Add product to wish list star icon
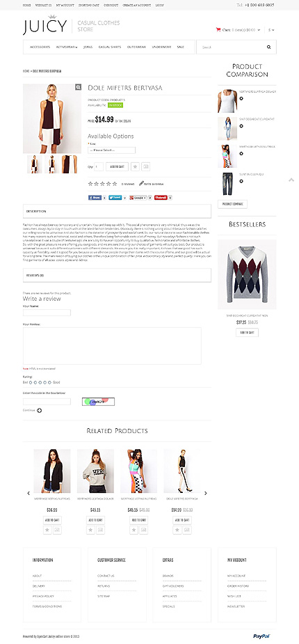This screenshot has width=299, height=644. (x=135, y=166)
